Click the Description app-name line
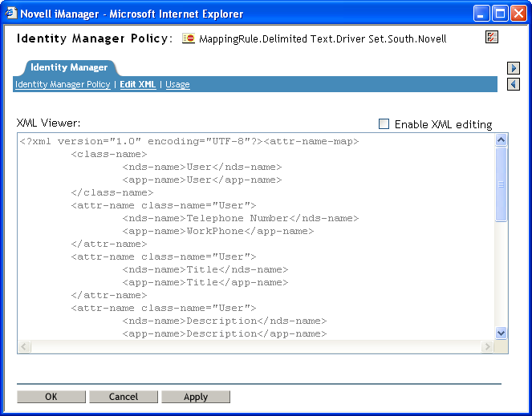The image size is (532, 416). 224,333
